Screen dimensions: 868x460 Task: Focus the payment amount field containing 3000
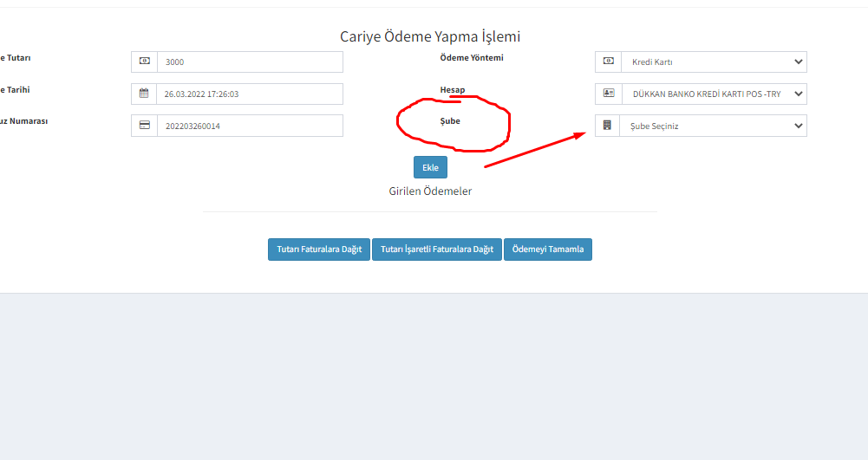pyautogui.click(x=250, y=62)
